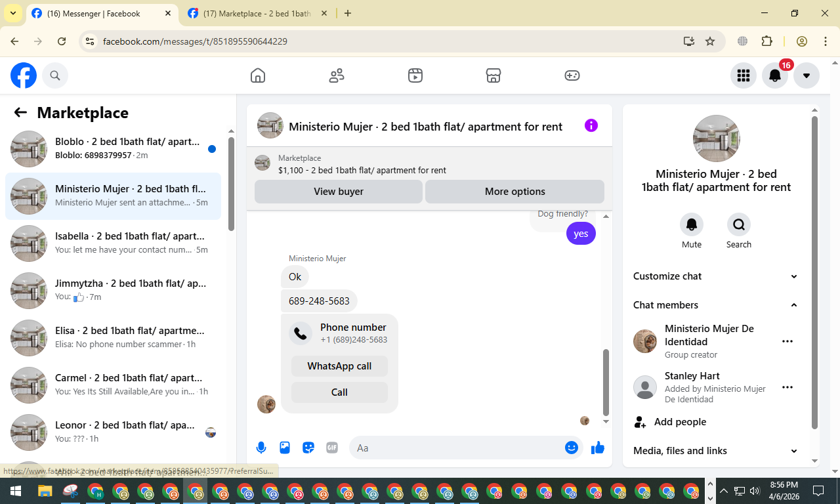Viewport: 840px width, 504px height.
Task: Open the Elisa conversation
Action: (x=113, y=338)
